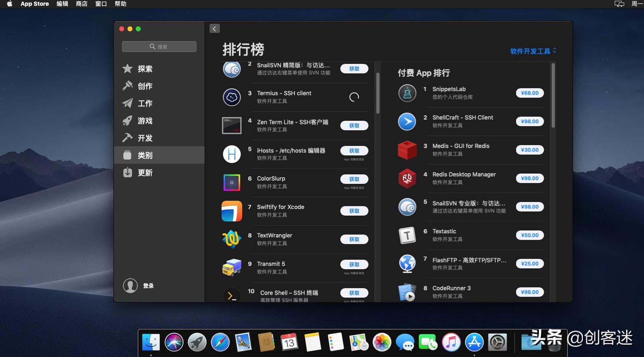Open the 软件开发工具 category dropdown
This screenshot has width=644, height=357.
pyautogui.click(x=533, y=51)
